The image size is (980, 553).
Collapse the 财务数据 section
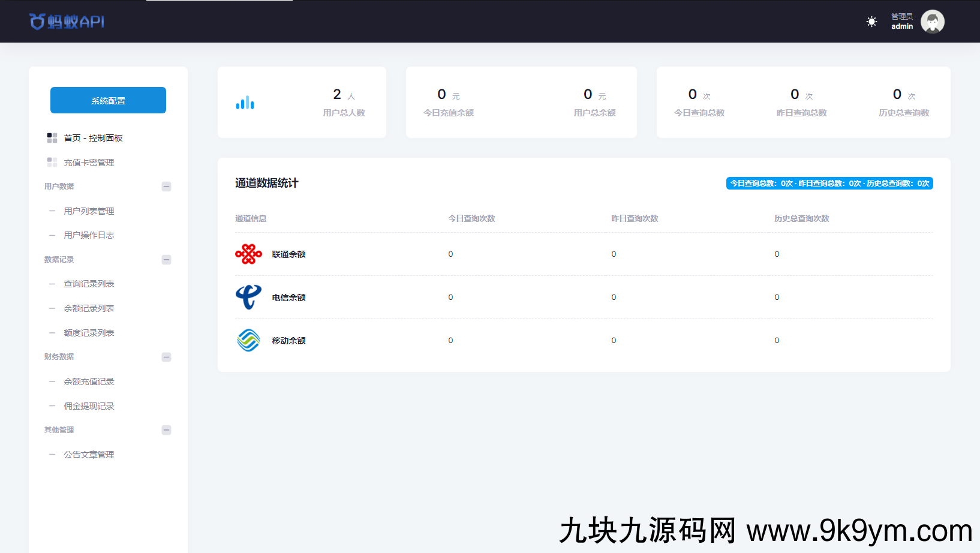click(x=167, y=357)
